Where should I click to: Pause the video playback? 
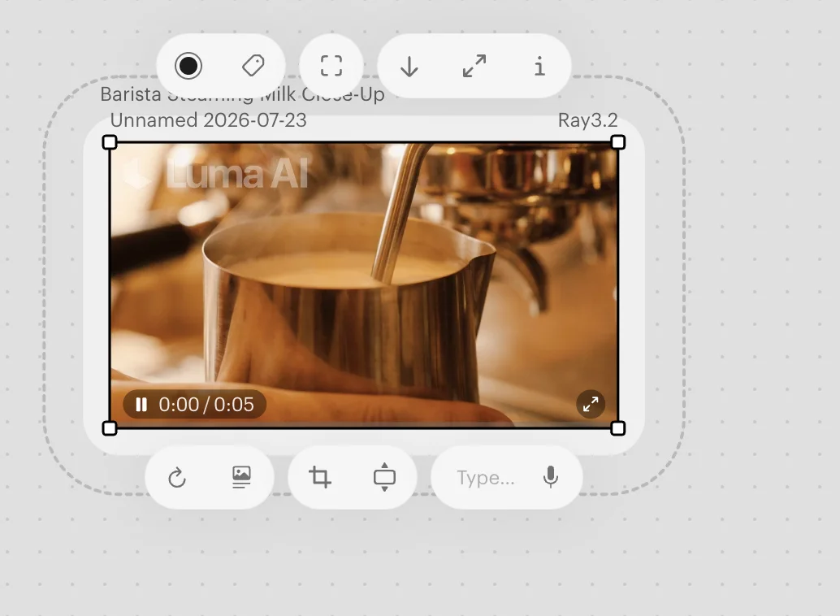(x=141, y=404)
